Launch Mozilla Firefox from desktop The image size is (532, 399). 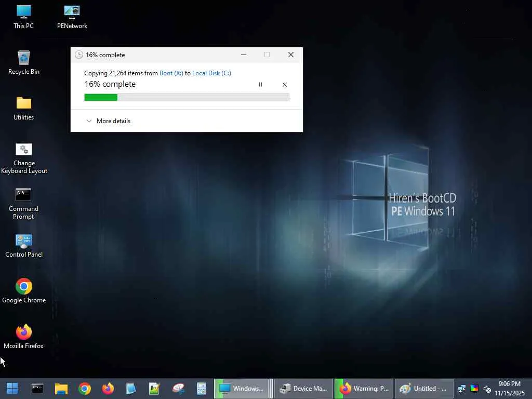pyautogui.click(x=24, y=337)
